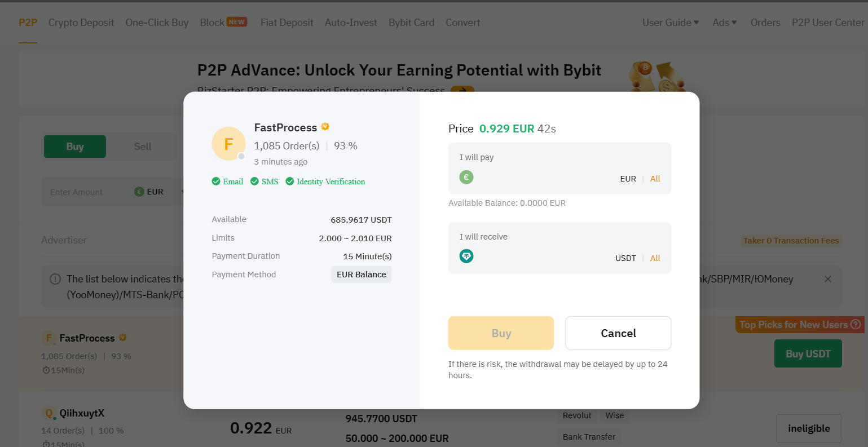Open the Block NEW tab

(x=223, y=23)
